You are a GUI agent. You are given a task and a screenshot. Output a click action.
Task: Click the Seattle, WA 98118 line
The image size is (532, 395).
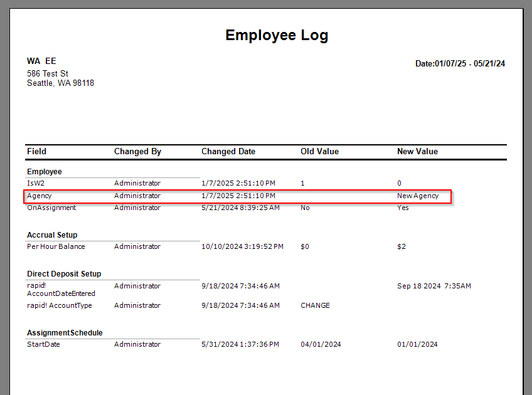(x=60, y=83)
